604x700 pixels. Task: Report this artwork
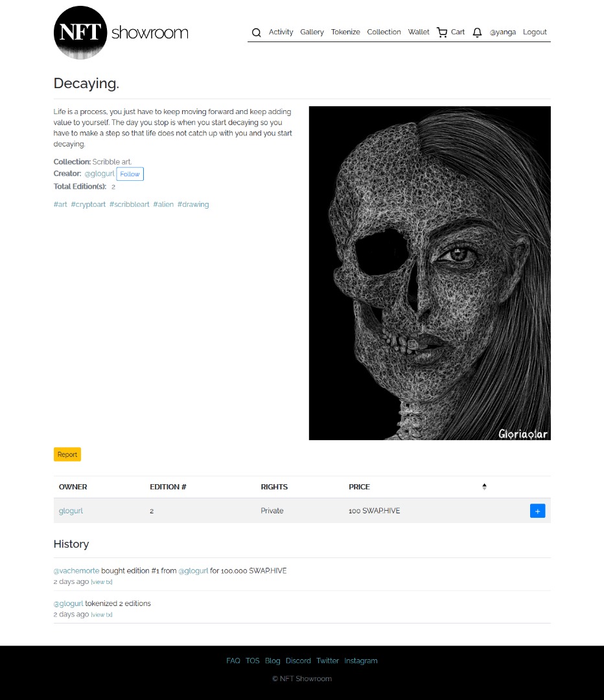tap(67, 454)
